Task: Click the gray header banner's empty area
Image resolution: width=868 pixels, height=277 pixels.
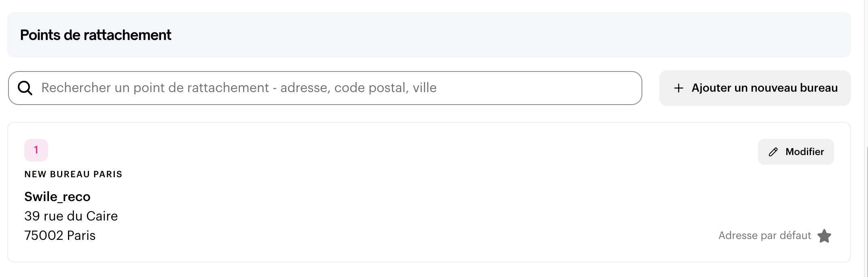Action: (x=485, y=35)
